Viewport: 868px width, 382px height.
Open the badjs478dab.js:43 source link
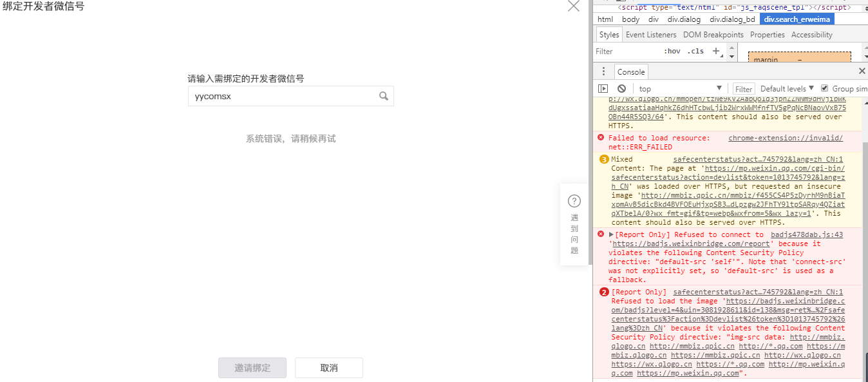tap(807, 234)
